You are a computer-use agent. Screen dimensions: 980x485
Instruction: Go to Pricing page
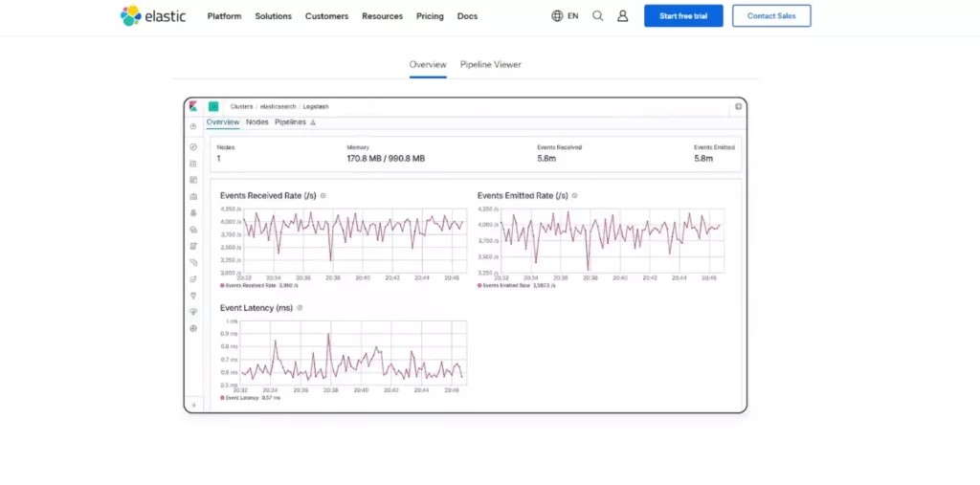point(430,16)
